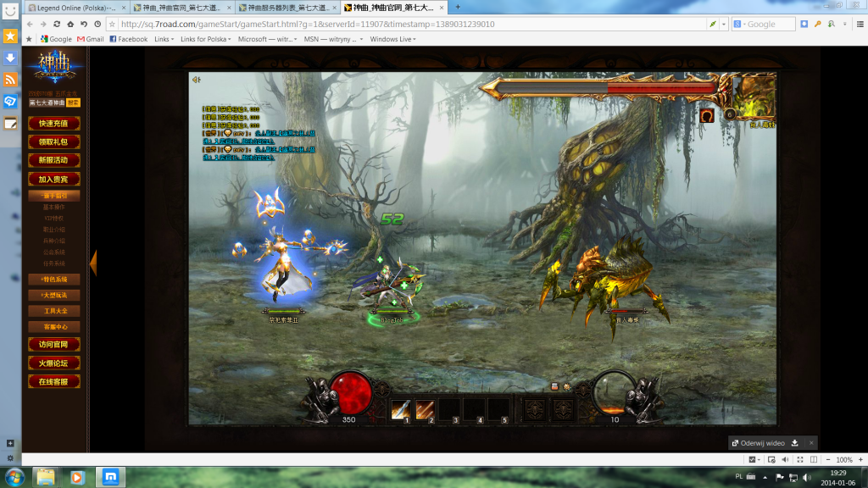
Task: Click the 领取礼包 sidebar button
Action: (54, 141)
